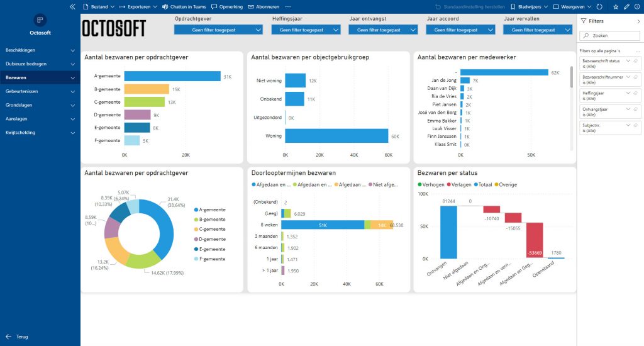Click the Abonneren button
The width and height of the screenshot is (644, 346).
(x=264, y=6)
